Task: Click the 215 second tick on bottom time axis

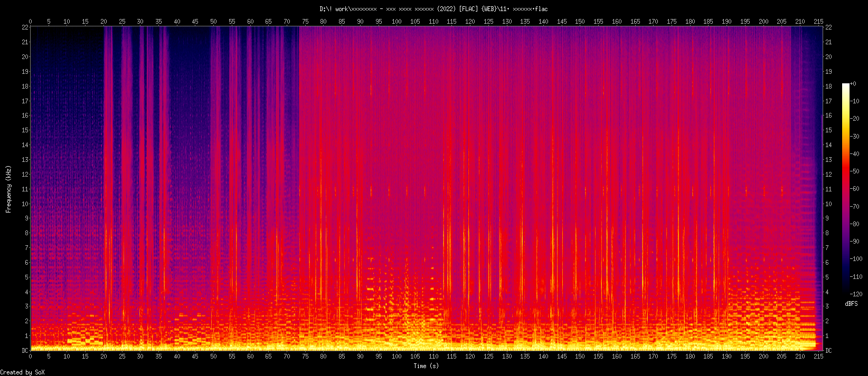Action: point(818,356)
